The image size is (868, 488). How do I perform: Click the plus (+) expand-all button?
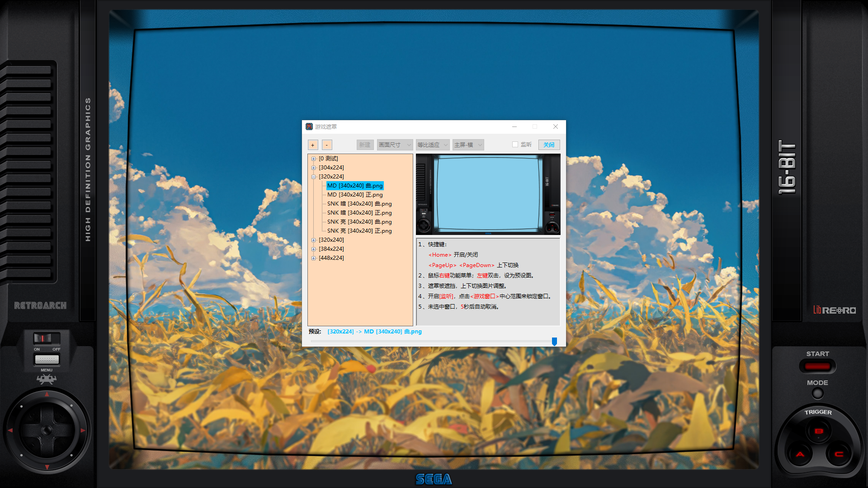point(312,145)
